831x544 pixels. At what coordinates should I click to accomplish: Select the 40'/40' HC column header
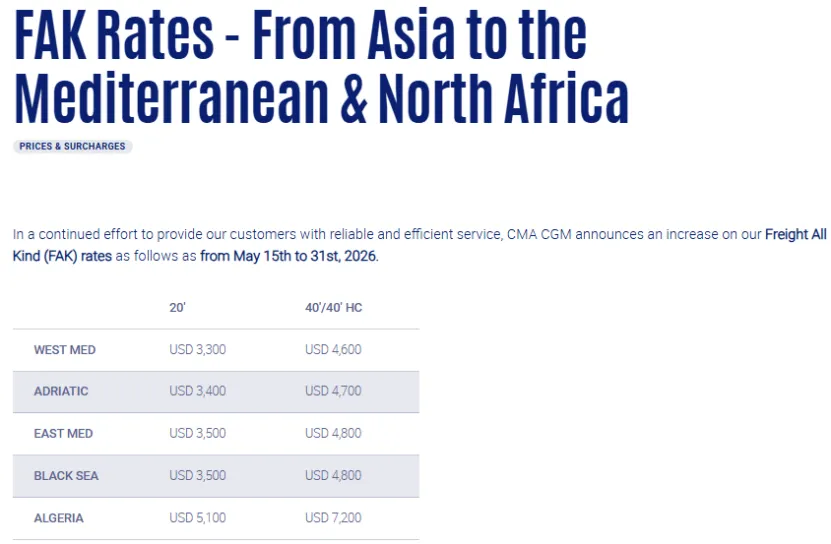(x=333, y=308)
